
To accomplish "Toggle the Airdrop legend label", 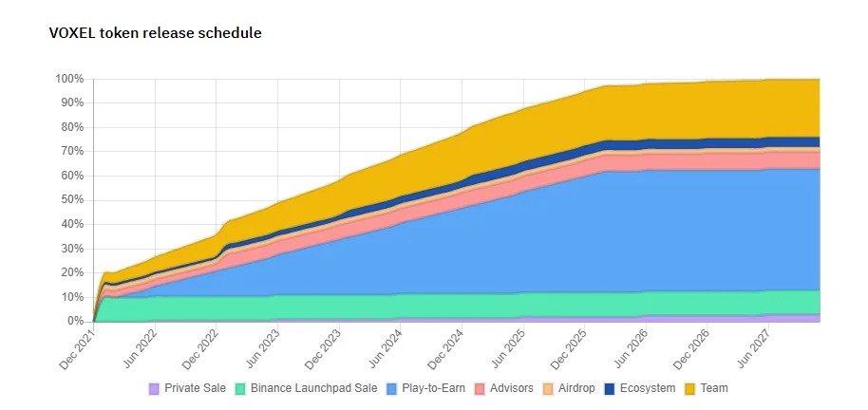I will tap(576, 388).
